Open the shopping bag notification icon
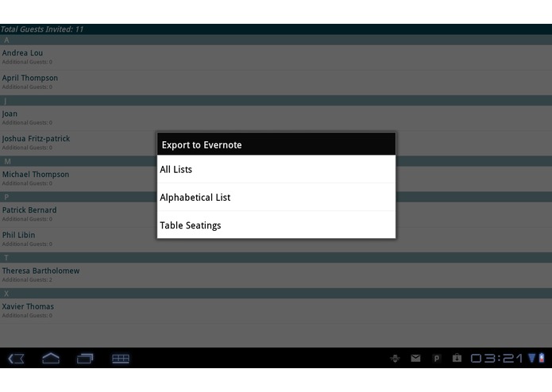552x392 pixels. [x=457, y=358]
